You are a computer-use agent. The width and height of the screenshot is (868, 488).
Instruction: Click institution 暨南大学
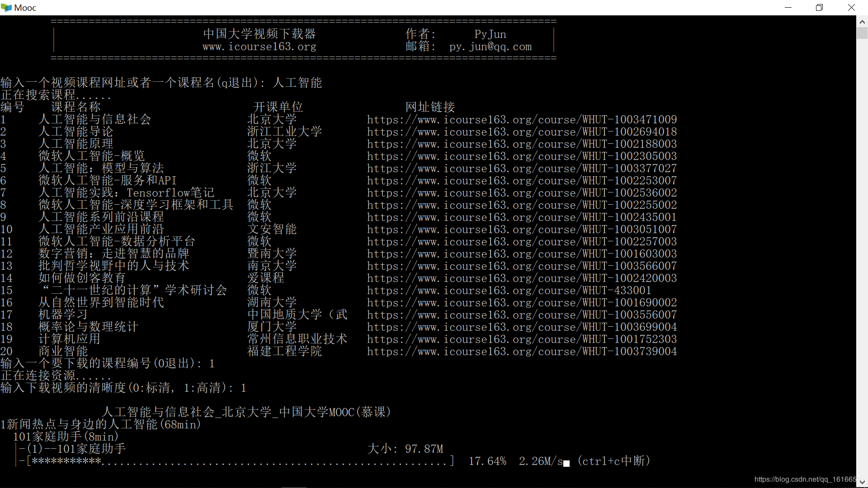click(272, 253)
